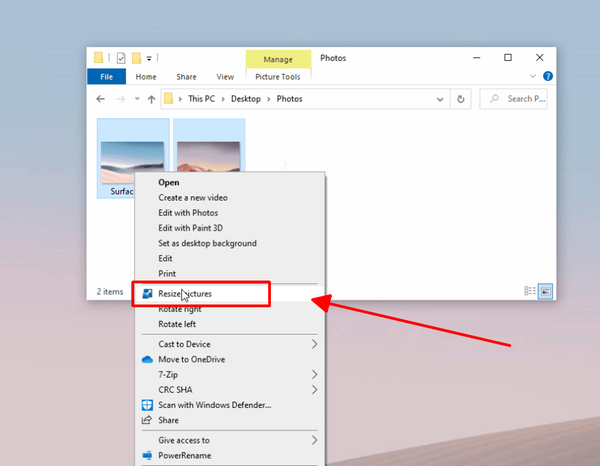
Task: Open the Home ribbon tab
Action: click(x=146, y=77)
